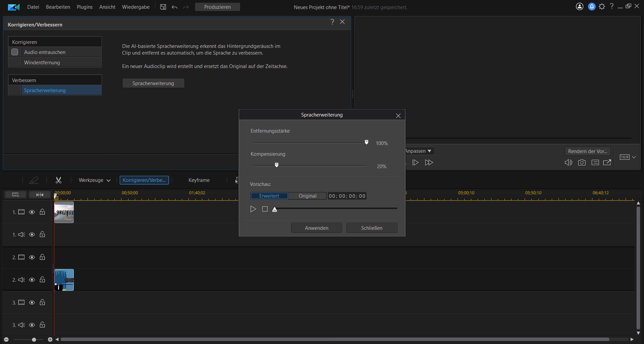Viewport: 644px width, 344px height.
Task: Undo the last action
Action: (174, 7)
